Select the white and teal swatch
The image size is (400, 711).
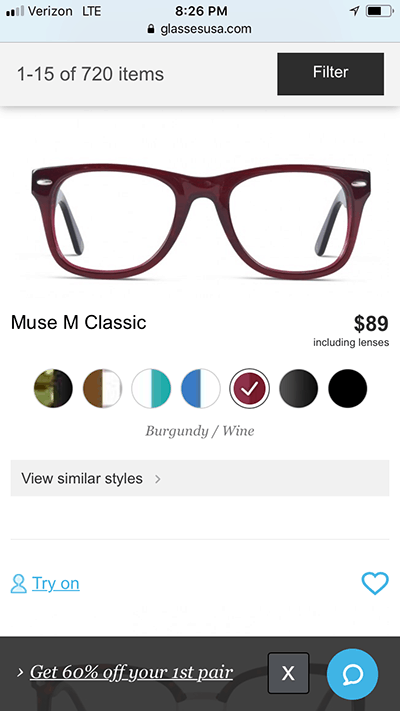click(x=151, y=388)
